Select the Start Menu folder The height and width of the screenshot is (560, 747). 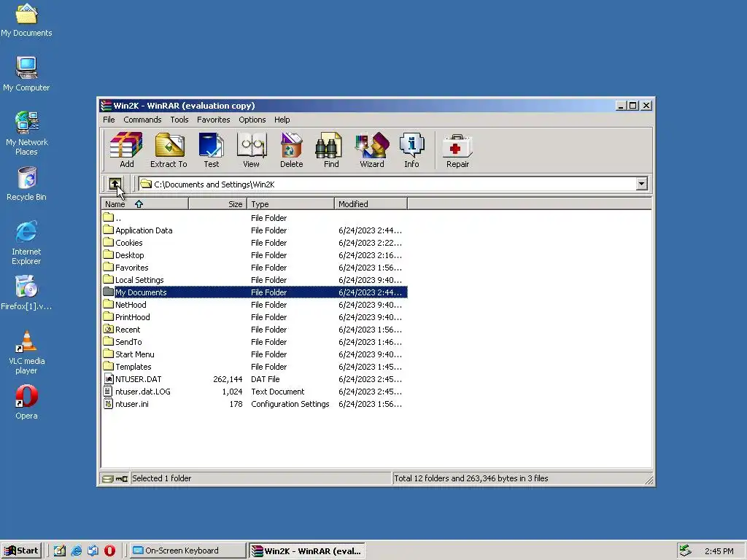pyautogui.click(x=255, y=354)
